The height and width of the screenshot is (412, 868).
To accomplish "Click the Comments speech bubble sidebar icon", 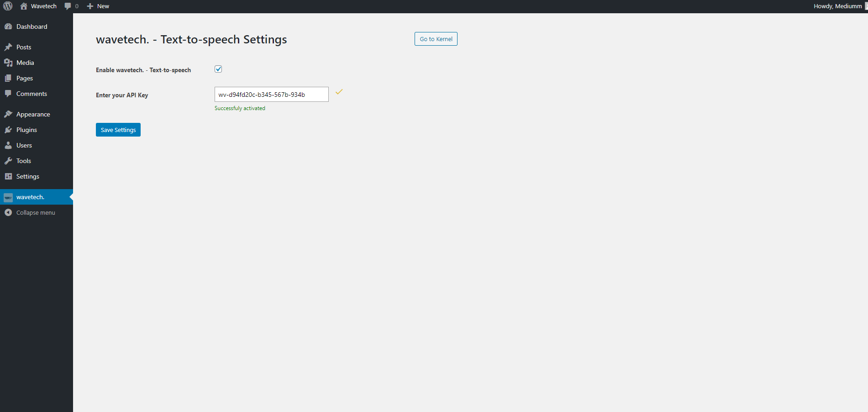I will pyautogui.click(x=8, y=94).
